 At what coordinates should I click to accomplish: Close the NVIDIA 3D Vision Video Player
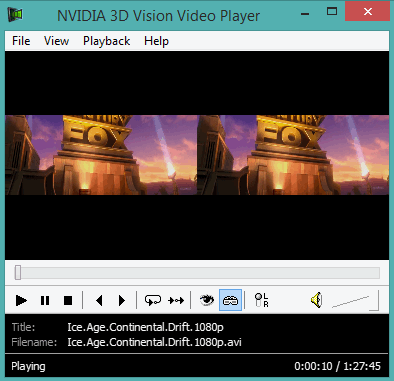pos(368,12)
